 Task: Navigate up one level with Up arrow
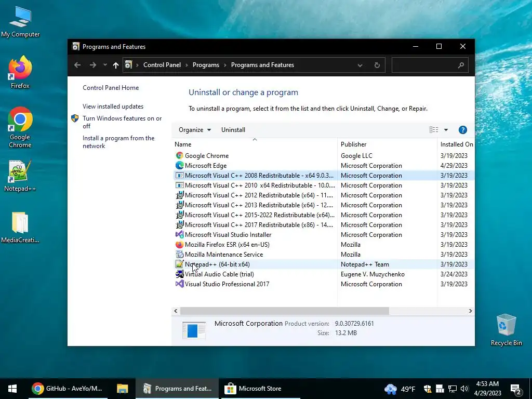tap(116, 65)
